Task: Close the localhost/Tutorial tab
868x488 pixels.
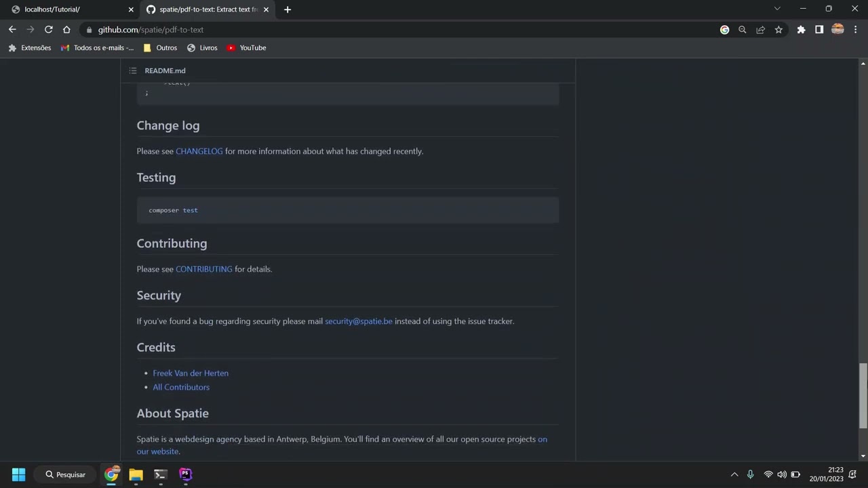Action: [x=131, y=9]
